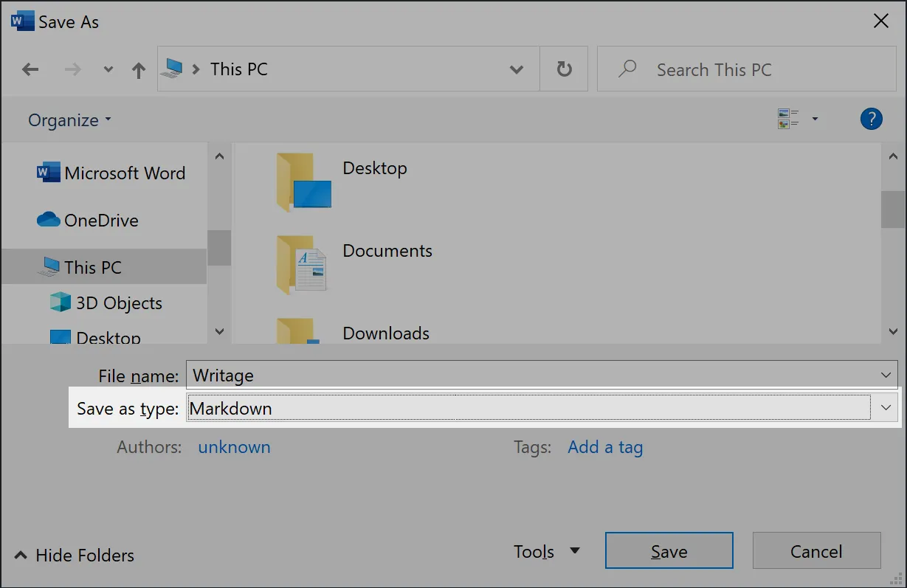Click the Add a tag link
Image resolution: width=907 pixels, height=588 pixels.
(604, 447)
